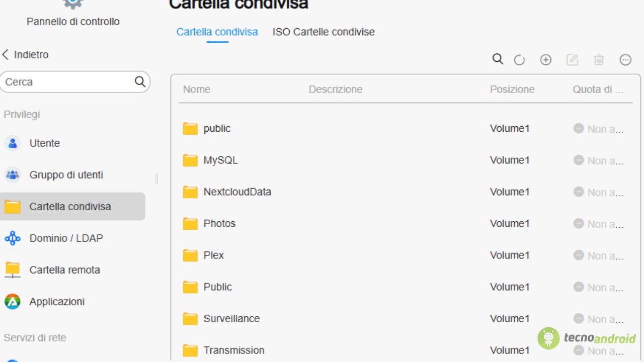Open Gruppo di utenti section

66,175
